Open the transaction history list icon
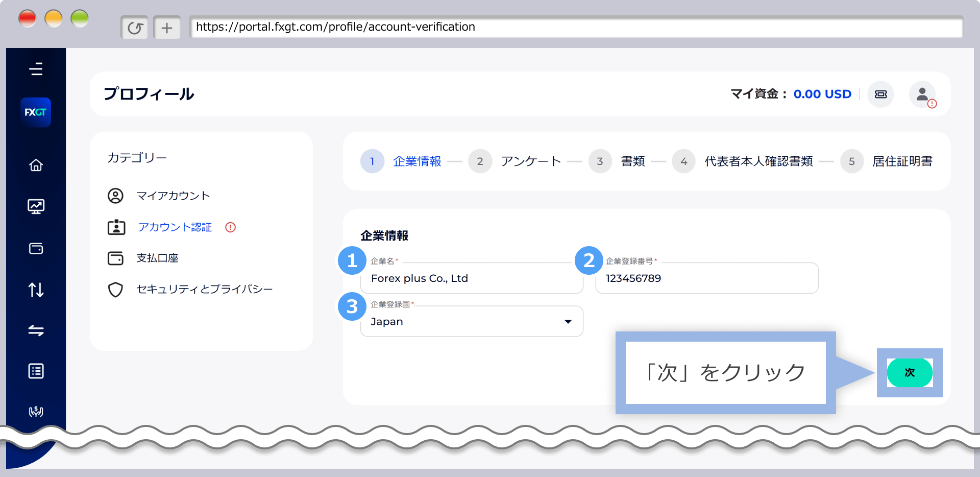980x477 pixels. (x=36, y=371)
